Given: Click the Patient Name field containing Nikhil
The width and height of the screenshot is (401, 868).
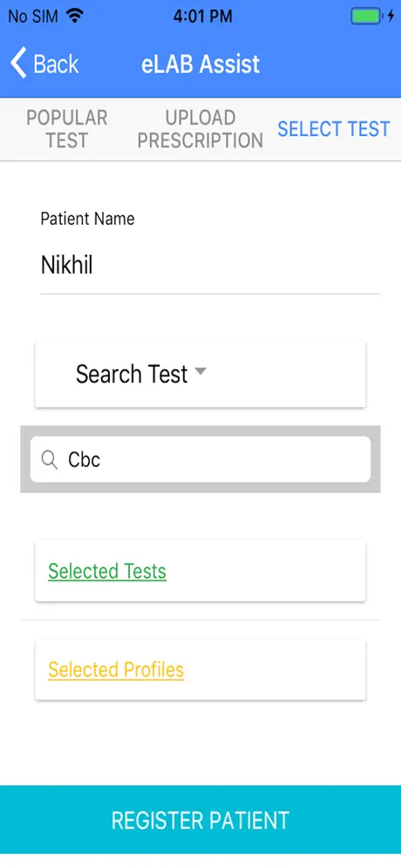Looking at the screenshot, I should click(210, 266).
